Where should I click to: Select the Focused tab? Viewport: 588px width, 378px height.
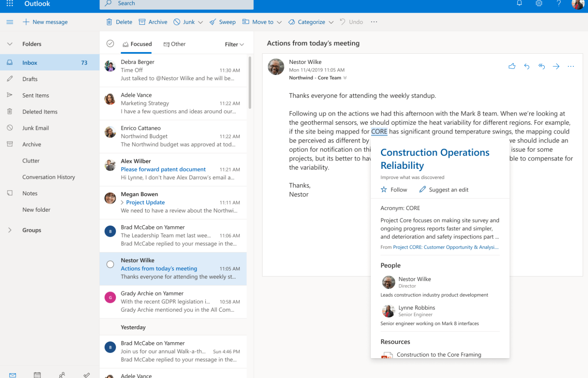click(137, 44)
